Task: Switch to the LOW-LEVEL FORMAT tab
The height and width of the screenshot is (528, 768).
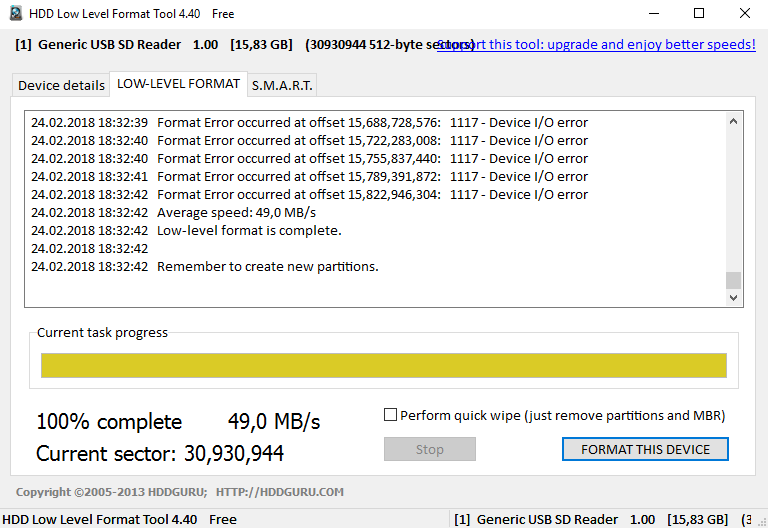Action: click(178, 84)
